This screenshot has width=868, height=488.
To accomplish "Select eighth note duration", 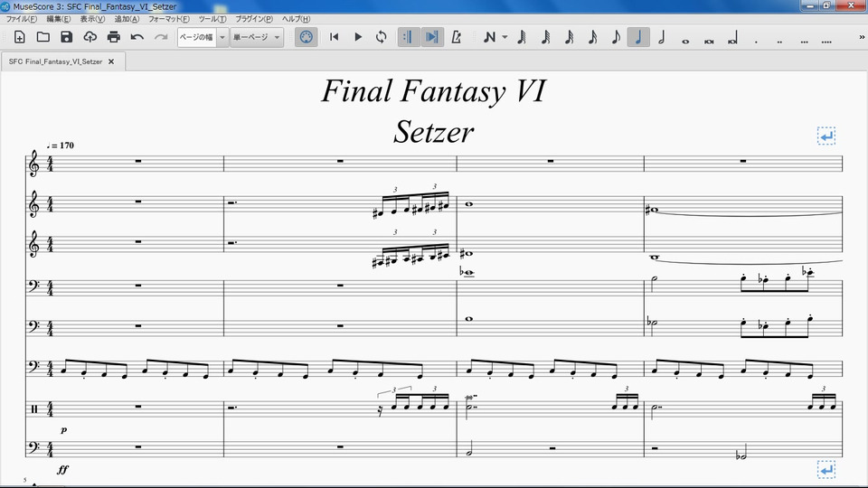I will point(615,37).
